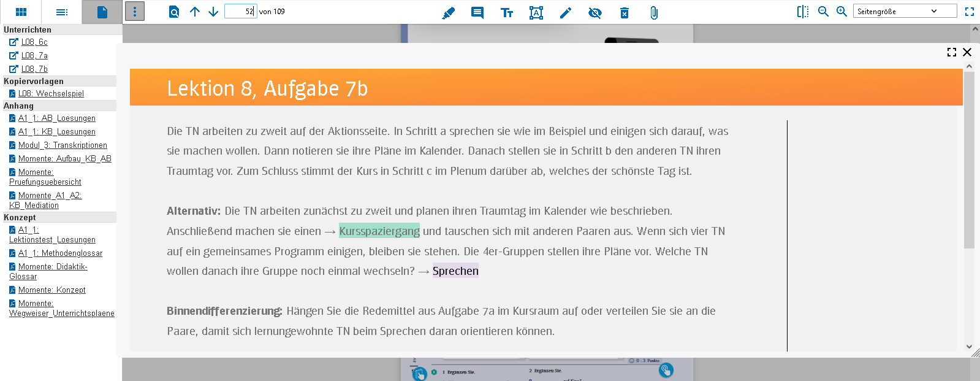Viewport: 980px width, 381px height.
Task: Select the document materials sidebar tab
Action: point(102,12)
